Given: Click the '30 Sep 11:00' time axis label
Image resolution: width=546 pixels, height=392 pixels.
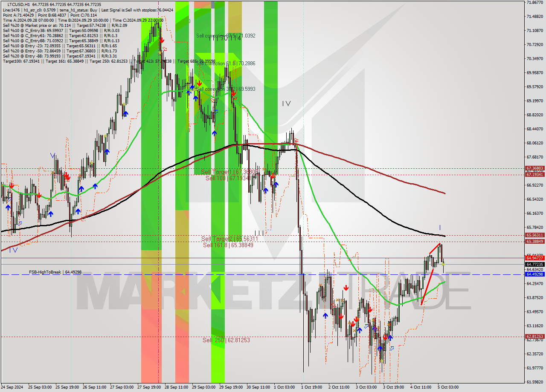Looking at the screenshot, I should coord(258,387).
